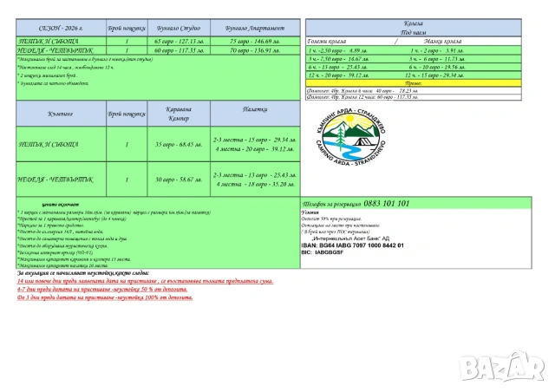Select the '70 евро - 136.91 лв.' price cell

[255, 50]
